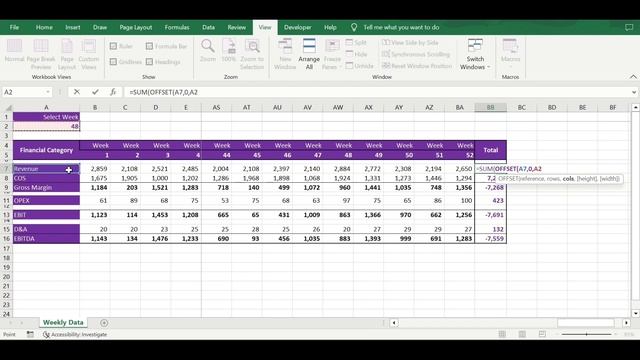Switch to the Page Layout tab

point(136,27)
